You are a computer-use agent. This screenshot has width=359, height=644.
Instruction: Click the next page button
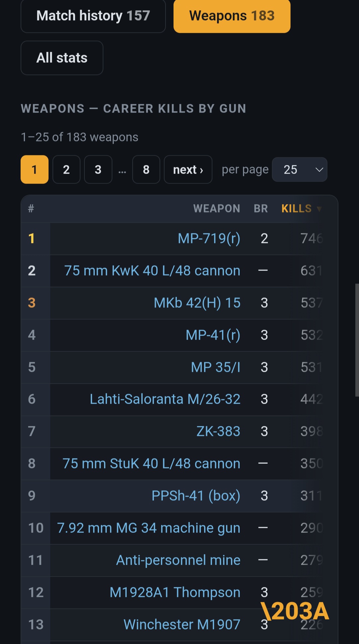pyautogui.click(x=188, y=170)
